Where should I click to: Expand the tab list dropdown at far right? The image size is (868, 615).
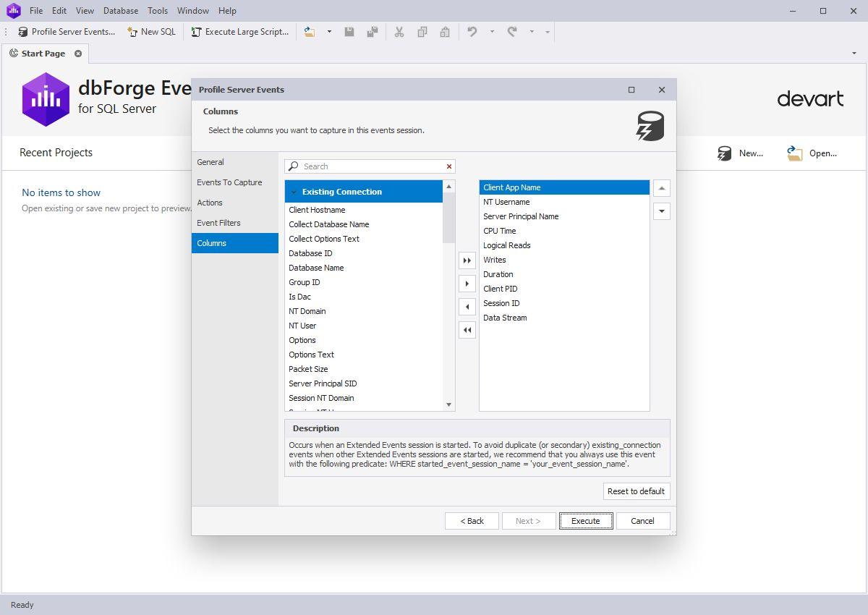coord(854,54)
